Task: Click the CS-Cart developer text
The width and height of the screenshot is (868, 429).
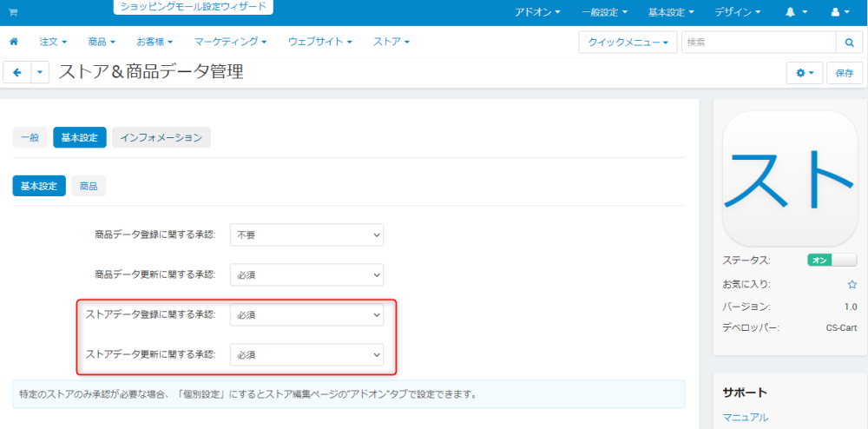Action: pyautogui.click(x=841, y=327)
